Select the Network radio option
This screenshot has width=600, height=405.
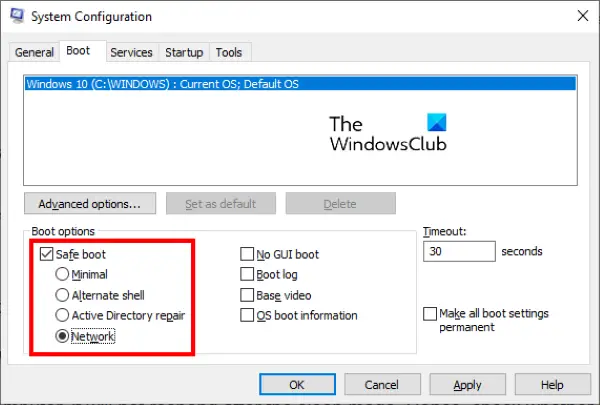62,336
